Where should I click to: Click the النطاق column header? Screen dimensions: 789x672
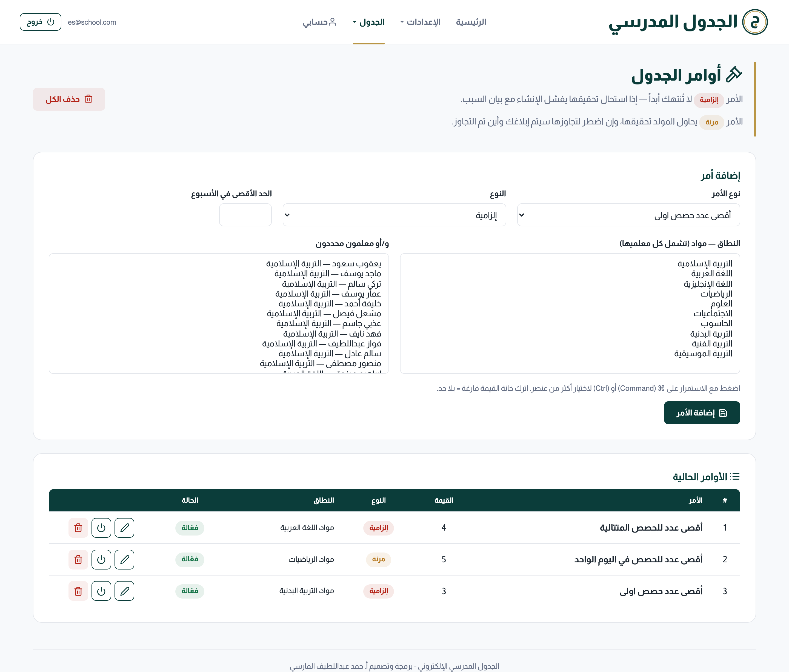tap(324, 500)
